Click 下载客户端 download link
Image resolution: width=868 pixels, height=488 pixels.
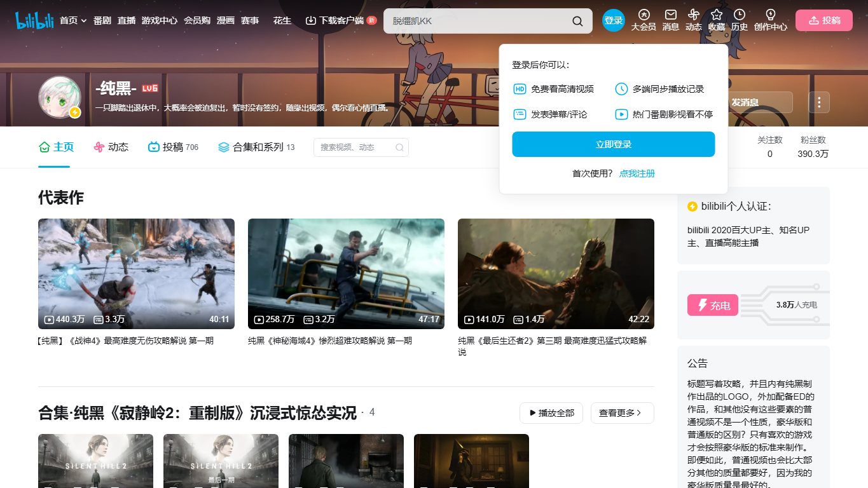[341, 20]
